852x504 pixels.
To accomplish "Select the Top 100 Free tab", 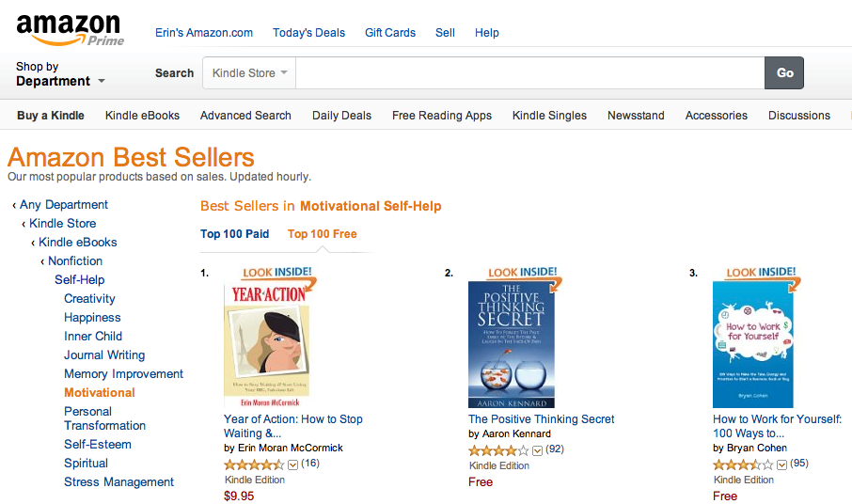I will [323, 234].
